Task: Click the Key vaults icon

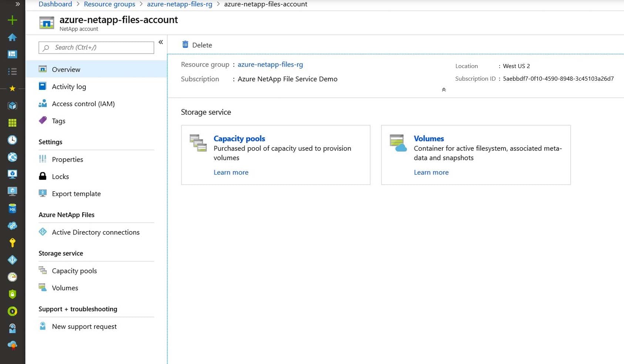Action: (x=12, y=242)
